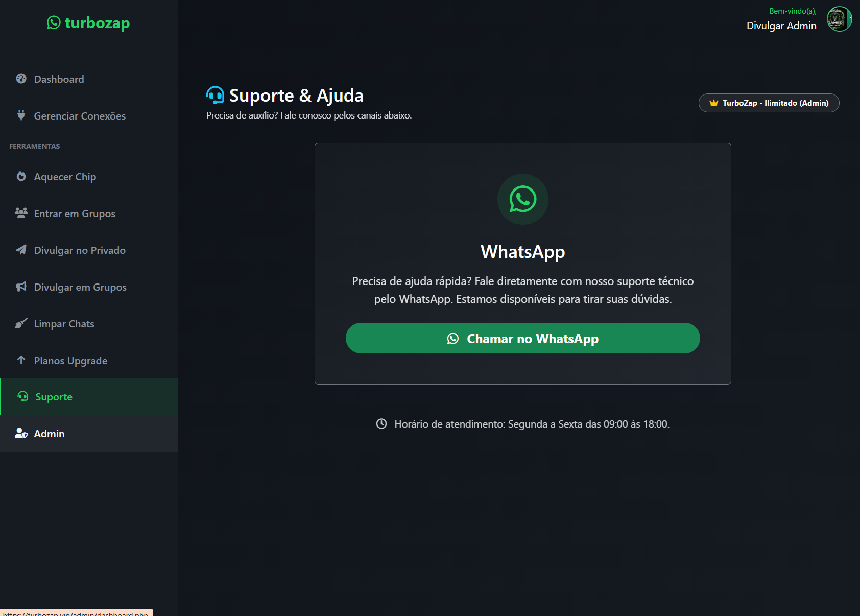The image size is (860, 616).
Task: Click the turbozap WhatsApp logo icon
Action: [54, 22]
